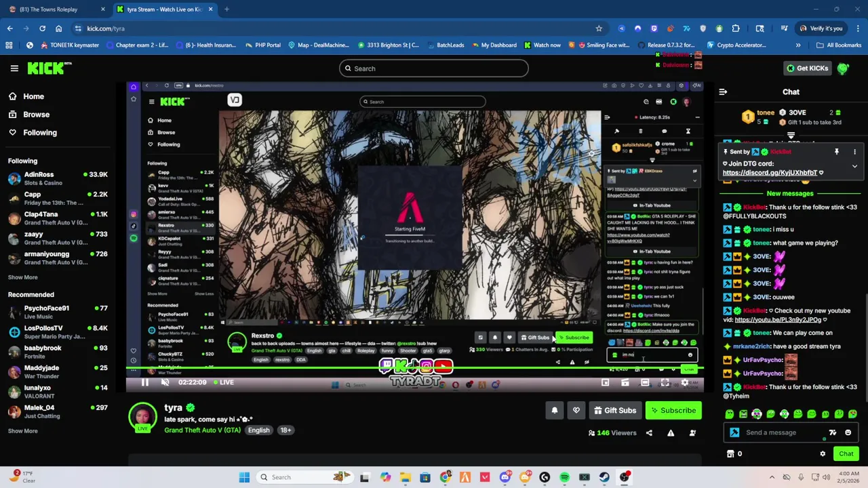Open File Explorer from taskbar
The width and height of the screenshot is (868, 488).
[x=405, y=477]
